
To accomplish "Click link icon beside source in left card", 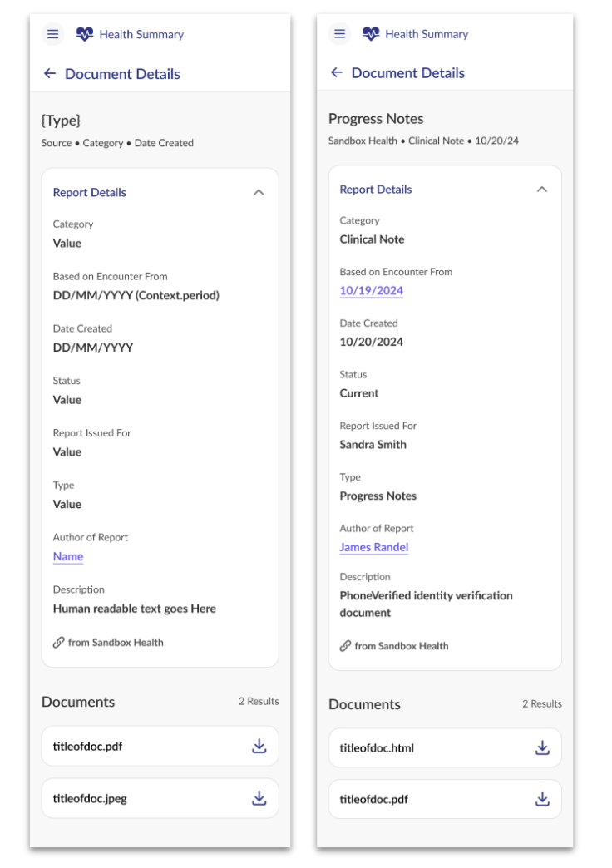I will tap(59, 642).
